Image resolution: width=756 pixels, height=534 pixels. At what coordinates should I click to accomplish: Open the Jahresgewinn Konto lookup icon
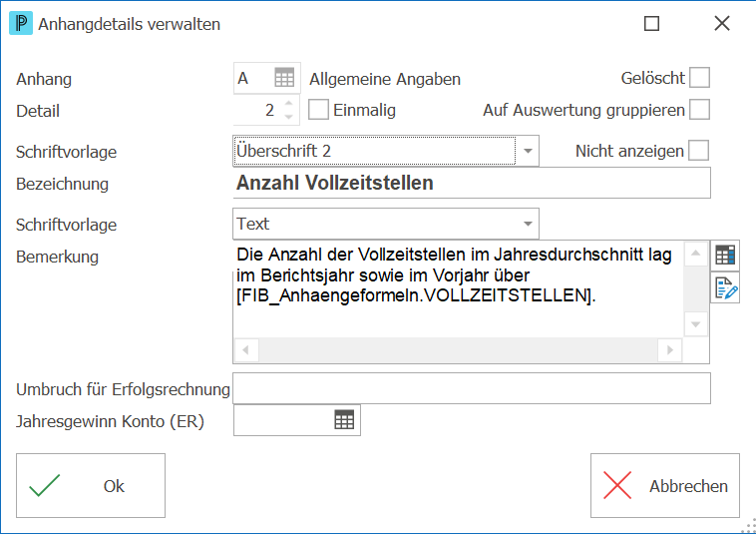click(344, 419)
